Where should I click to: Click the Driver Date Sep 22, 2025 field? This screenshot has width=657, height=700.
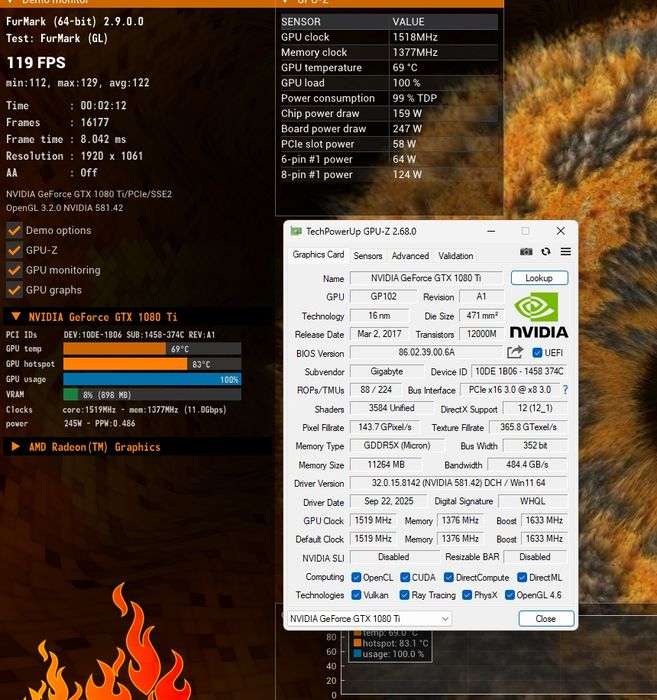click(x=388, y=501)
